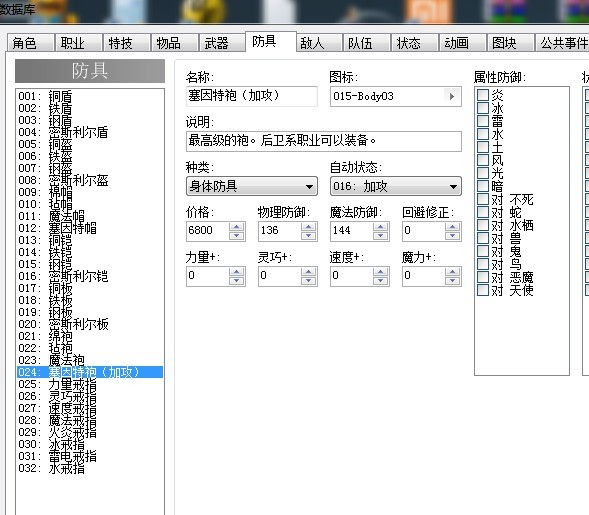This screenshot has width=589, height=515.
Task: Open the 敌人 tab
Action: [319, 43]
